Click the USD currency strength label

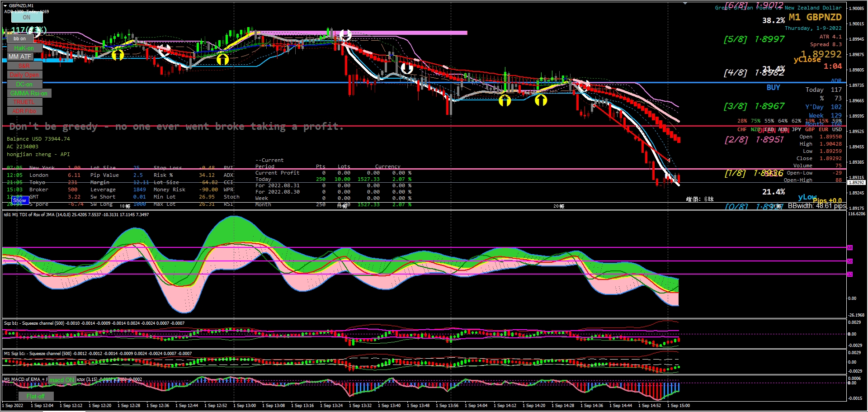[x=837, y=129]
